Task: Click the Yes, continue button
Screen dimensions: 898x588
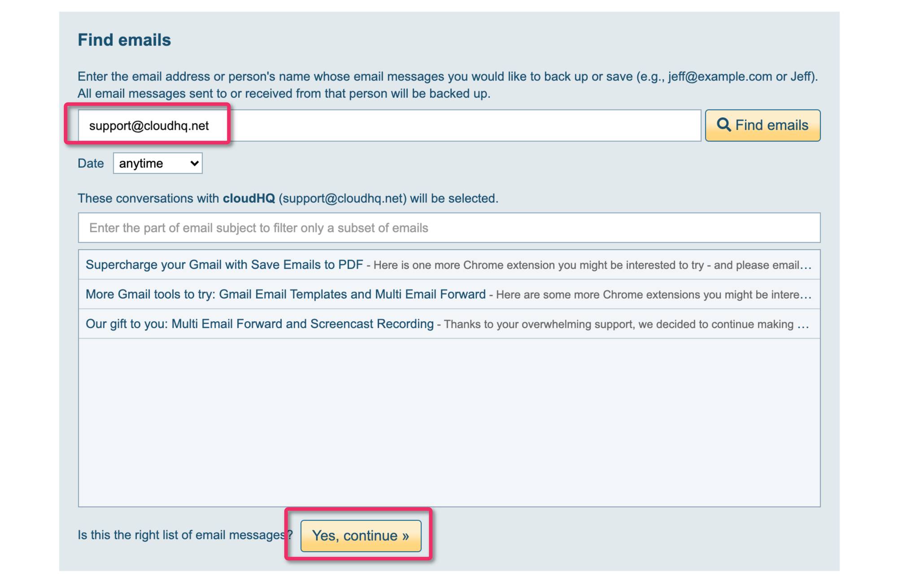Action: (x=361, y=536)
